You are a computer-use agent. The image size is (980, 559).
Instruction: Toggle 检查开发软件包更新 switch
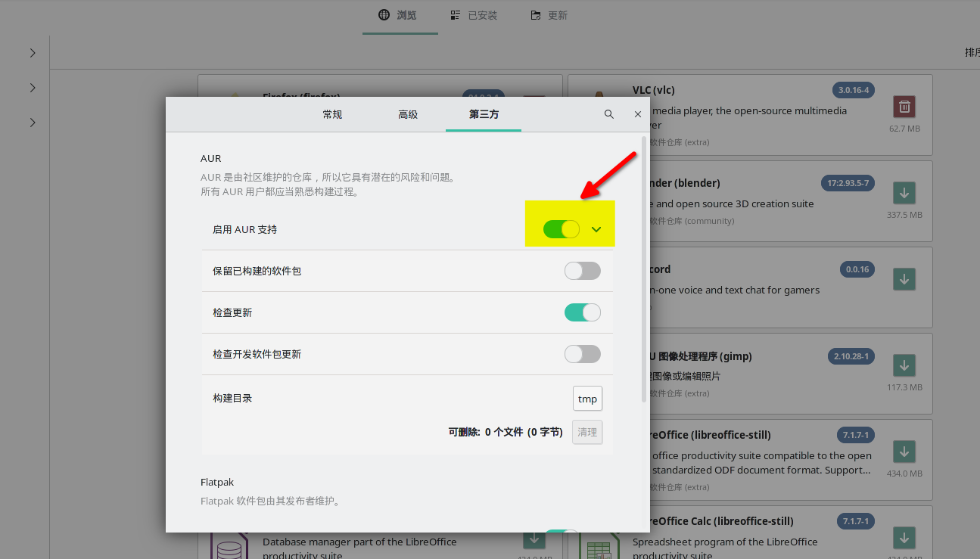[583, 354]
